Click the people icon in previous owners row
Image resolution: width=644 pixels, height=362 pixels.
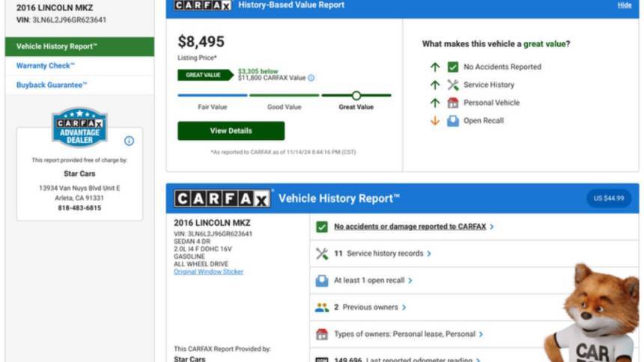(322, 307)
